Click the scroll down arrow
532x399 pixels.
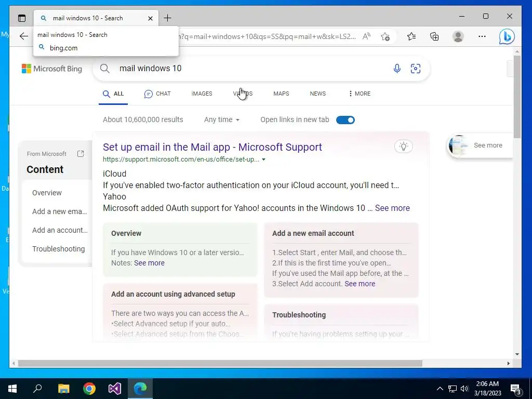click(517, 354)
